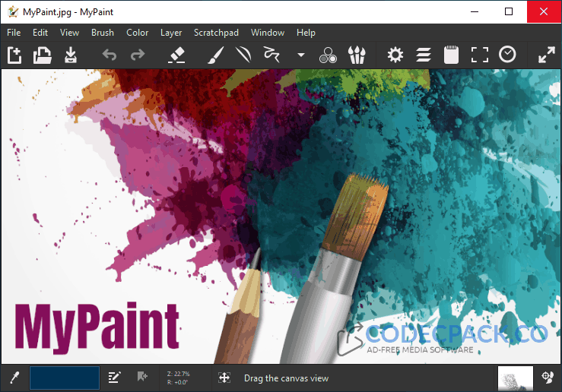The width and height of the screenshot is (562, 392).
Task: Close the MyPaint window
Action: [x=544, y=12]
